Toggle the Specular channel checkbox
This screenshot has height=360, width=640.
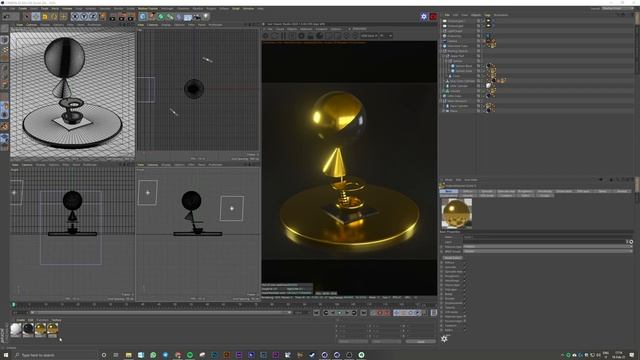pyautogui.click(x=464, y=267)
